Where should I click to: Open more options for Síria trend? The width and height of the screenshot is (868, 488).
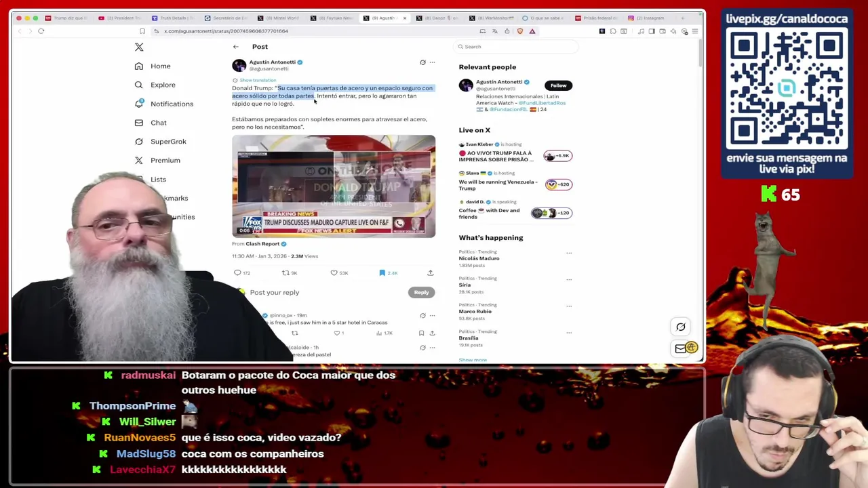pos(569,279)
